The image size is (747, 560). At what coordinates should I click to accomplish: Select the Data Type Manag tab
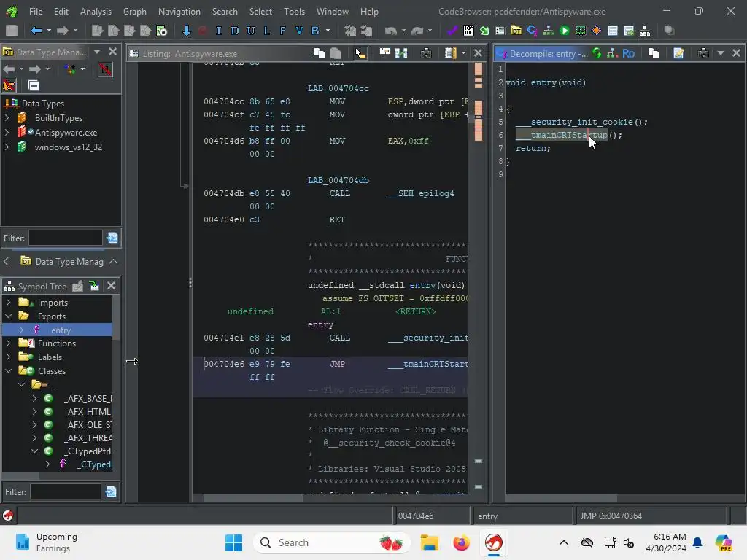[63, 262]
